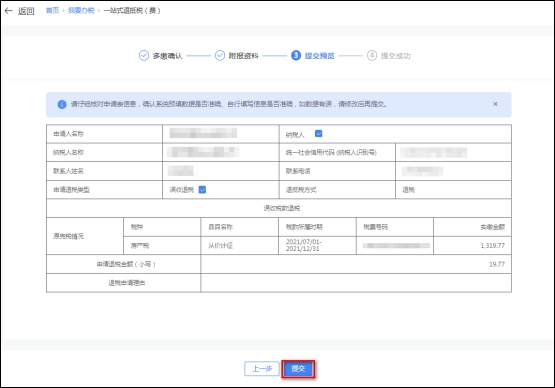Open the 首页 breadcrumb link

click(x=52, y=11)
